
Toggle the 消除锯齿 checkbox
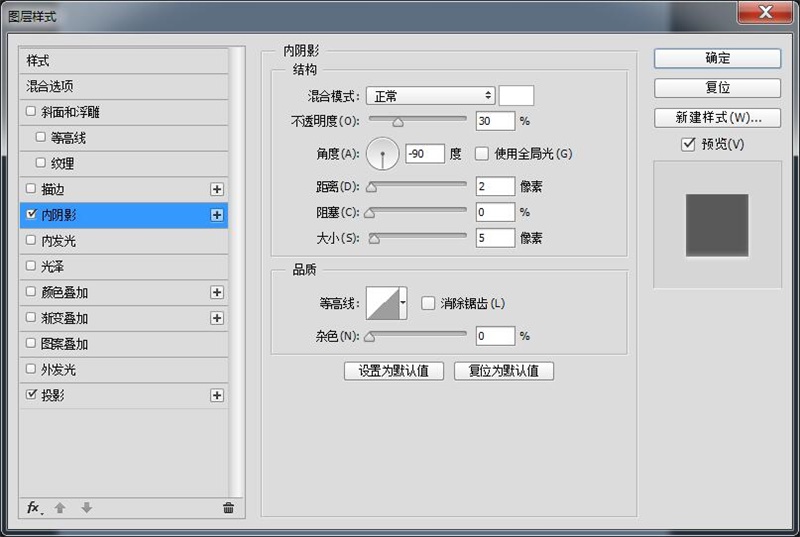click(x=428, y=303)
